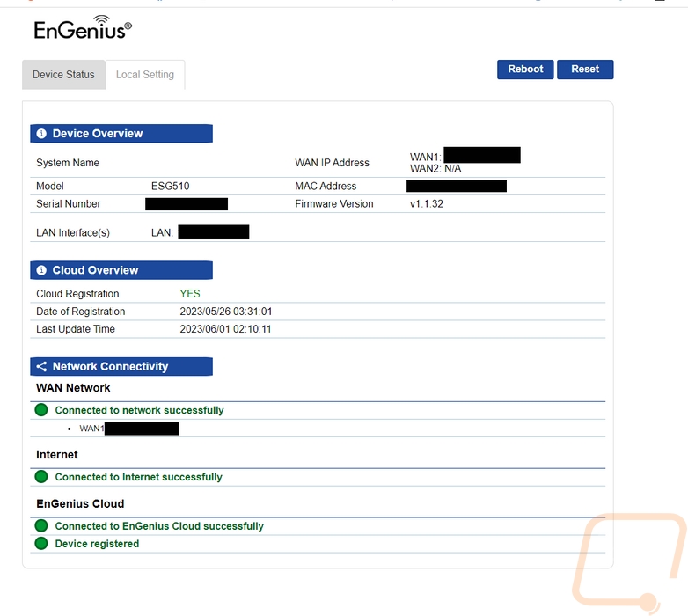Click the Cloud Registration label

tap(77, 294)
